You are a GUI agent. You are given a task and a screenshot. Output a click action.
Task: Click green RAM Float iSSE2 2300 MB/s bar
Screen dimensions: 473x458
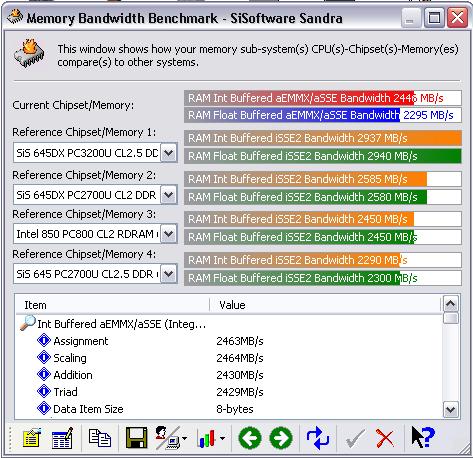pos(323,278)
